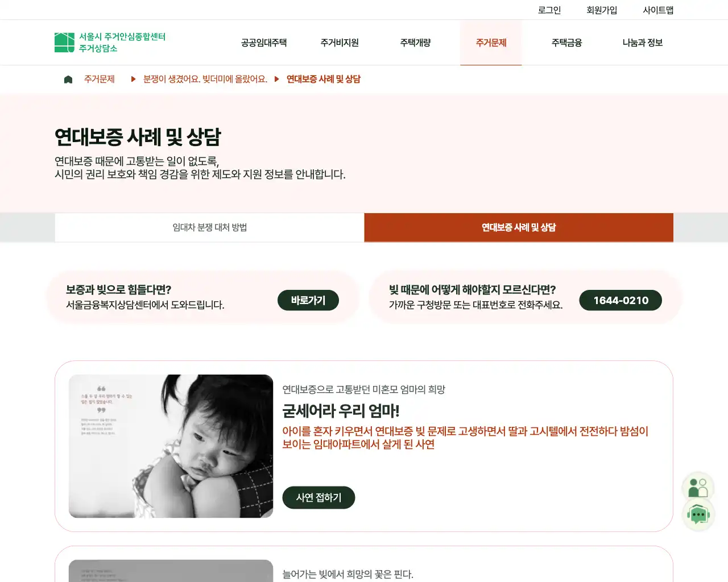Click the arrow before 연대보증 사례 및 상담 breadcrumb

click(x=276, y=79)
